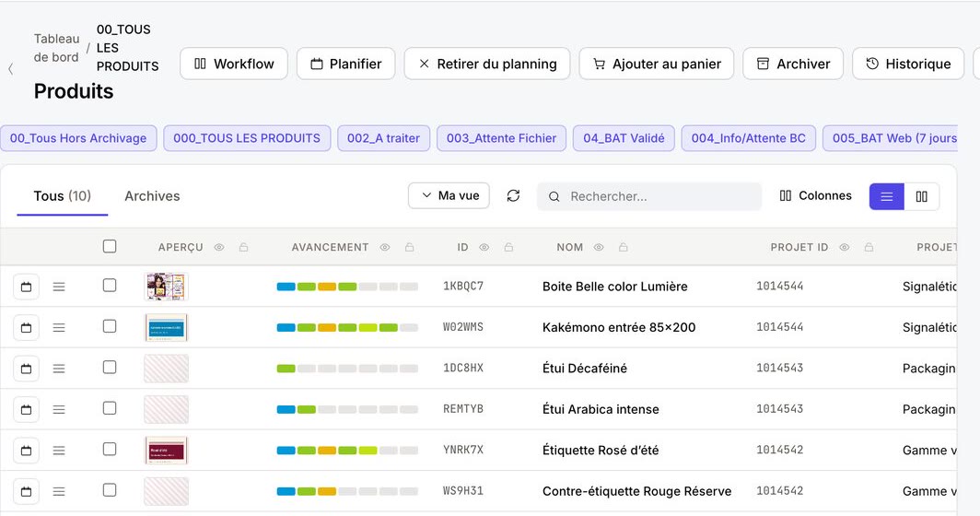Viewport: 980px width, 516px height.
Task: Open row menu for Contre-étiquette Rouge Réserve
Action: [59, 491]
